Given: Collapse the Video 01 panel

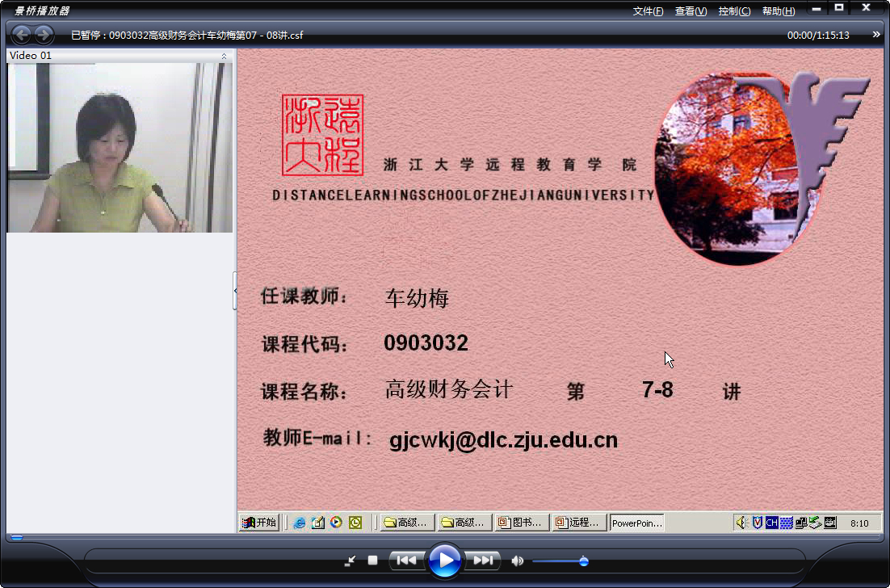Looking at the screenshot, I should (225, 56).
